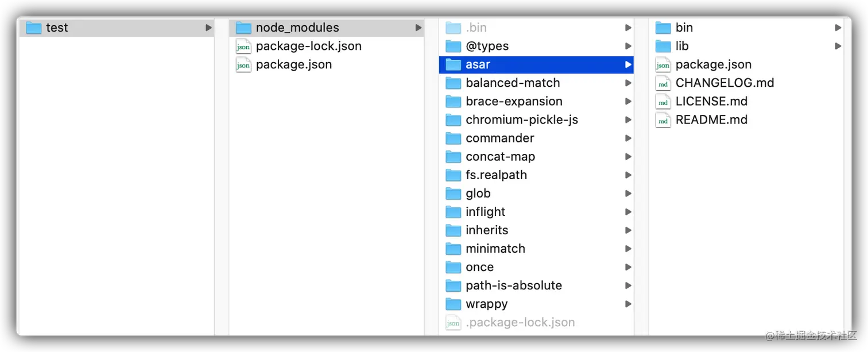Click the package.json icon in asar column
Image resolution: width=868 pixels, height=352 pixels.
(663, 65)
